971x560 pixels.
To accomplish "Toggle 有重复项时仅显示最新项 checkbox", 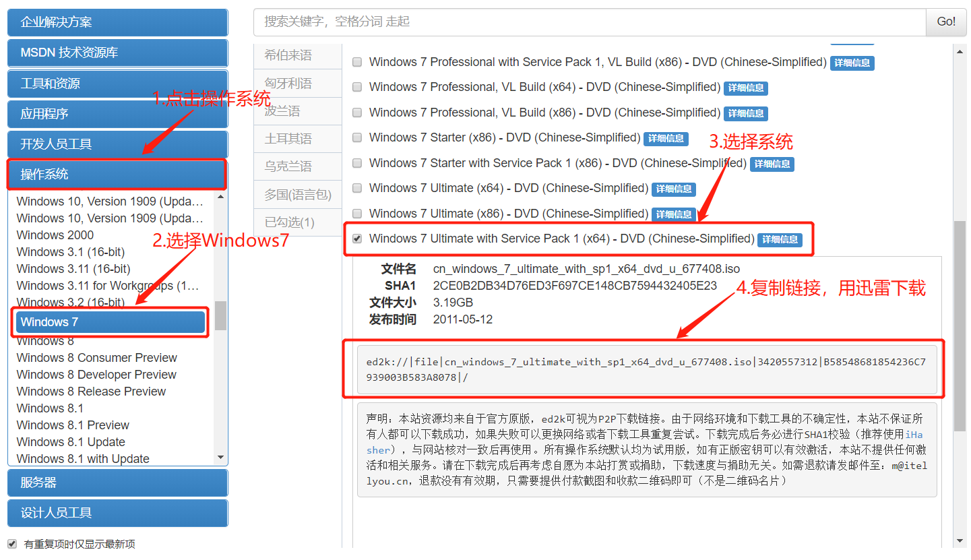I will [x=12, y=544].
